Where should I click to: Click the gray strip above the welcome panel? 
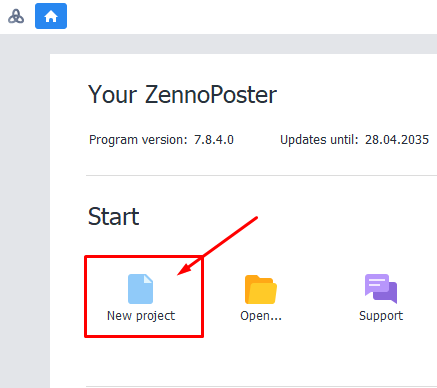point(243,44)
